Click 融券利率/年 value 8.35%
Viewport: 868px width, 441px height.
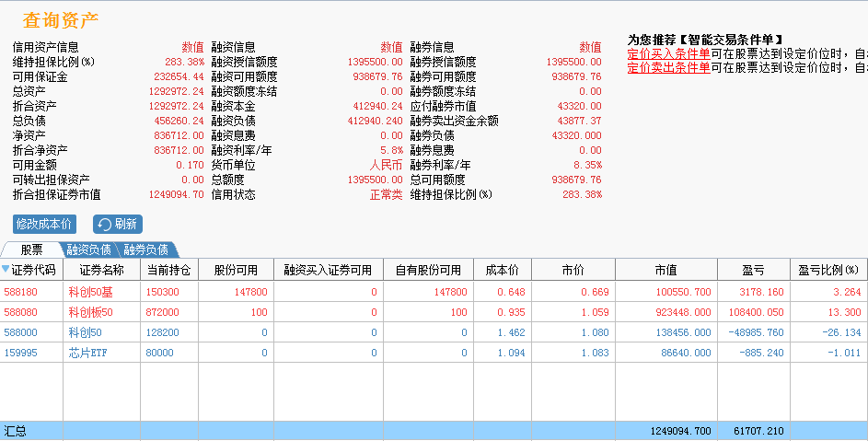click(587, 165)
